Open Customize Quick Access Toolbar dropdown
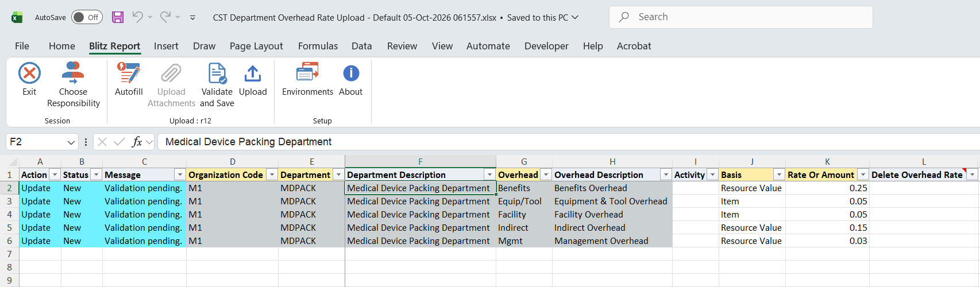This screenshot has width=980, height=287. point(192,18)
